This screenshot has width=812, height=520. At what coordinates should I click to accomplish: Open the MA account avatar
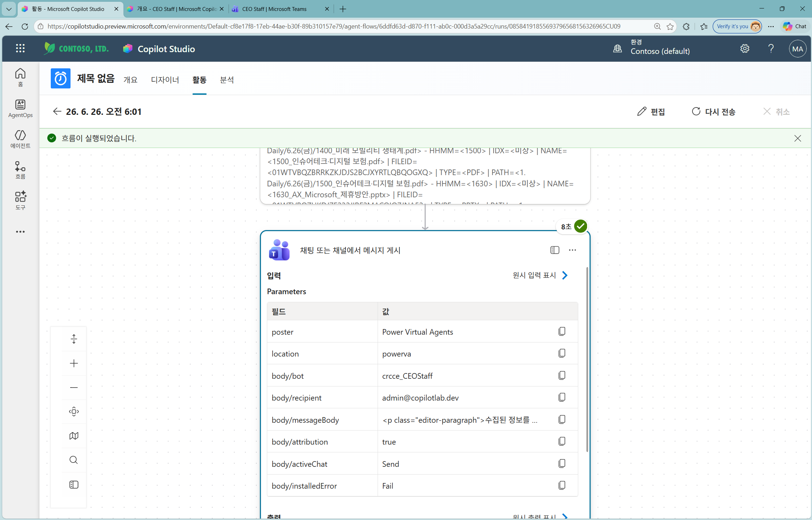point(798,49)
